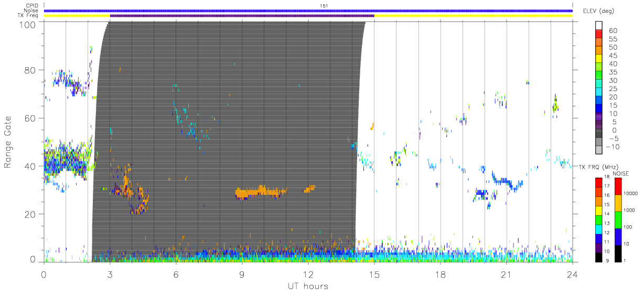This screenshot has height=297, width=644.
Task: Click the light gray bottom ELEV swatch
Action: pos(598,151)
